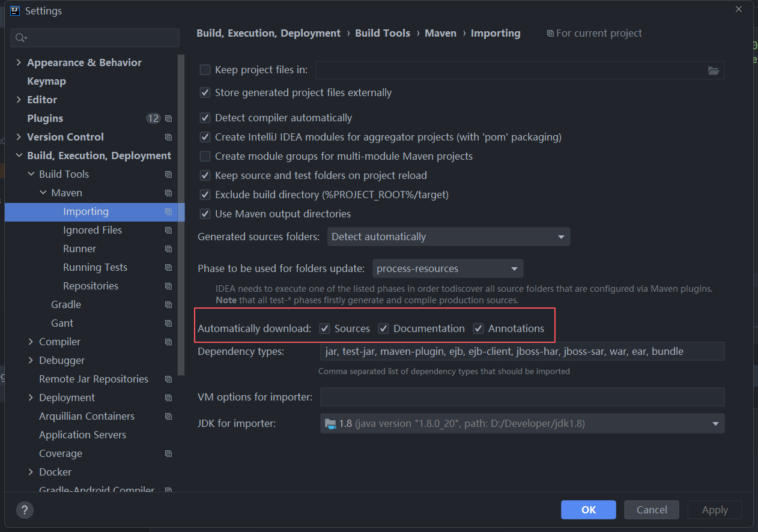This screenshot has height=532, width=758.
Task: Uncheck automatic download of Documentation
Action: pos(383,328)
